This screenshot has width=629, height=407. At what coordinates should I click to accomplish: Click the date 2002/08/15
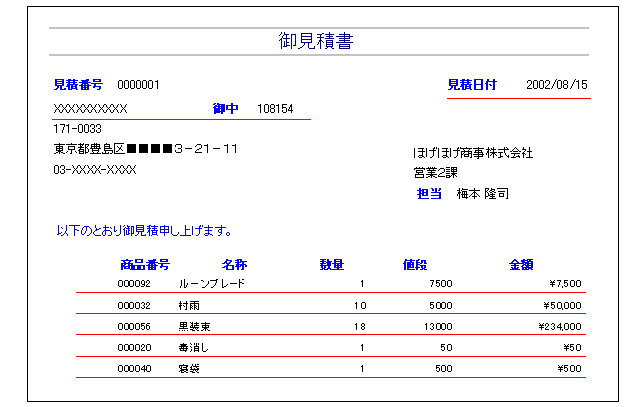point(557,85)
